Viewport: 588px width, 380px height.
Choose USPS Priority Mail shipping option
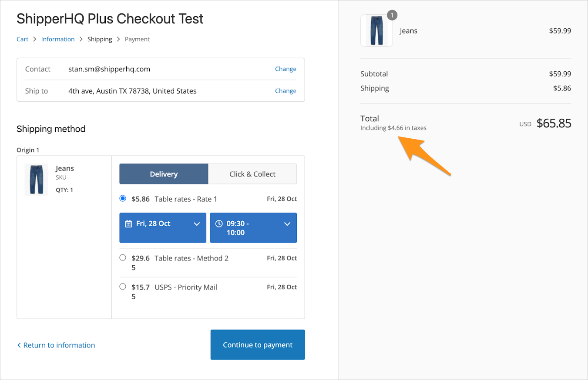pos(123,287)
